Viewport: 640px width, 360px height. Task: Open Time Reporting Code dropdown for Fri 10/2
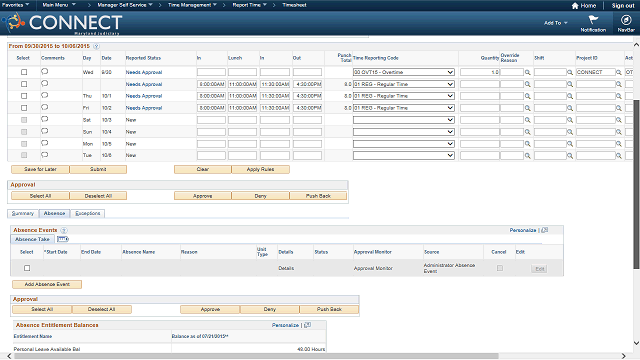[404, 108]
